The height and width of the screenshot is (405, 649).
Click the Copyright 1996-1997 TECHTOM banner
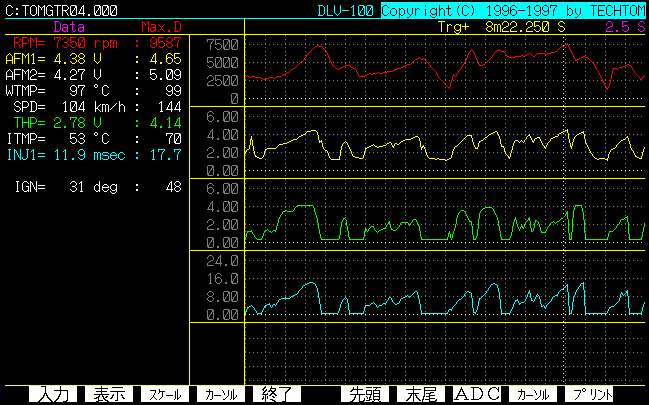[513, 10]
